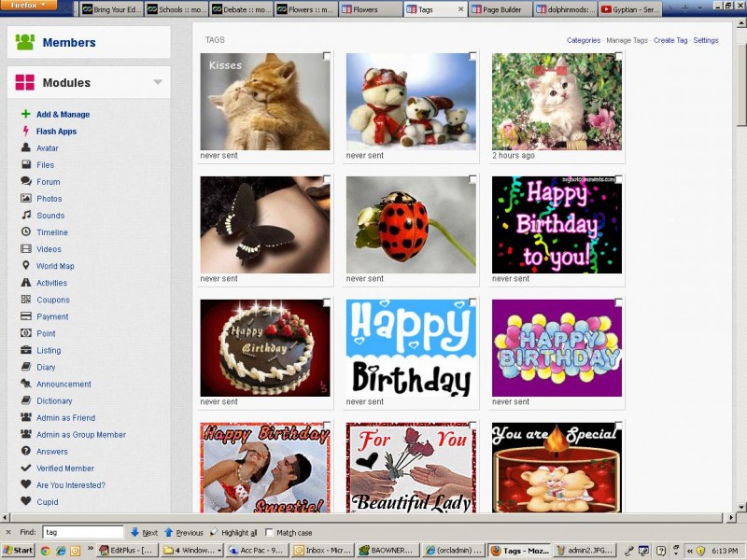Viewport: 747px width, 560px height.
Task: Tick the ladybug tag checkbox
Action: (x=472, y=179)
